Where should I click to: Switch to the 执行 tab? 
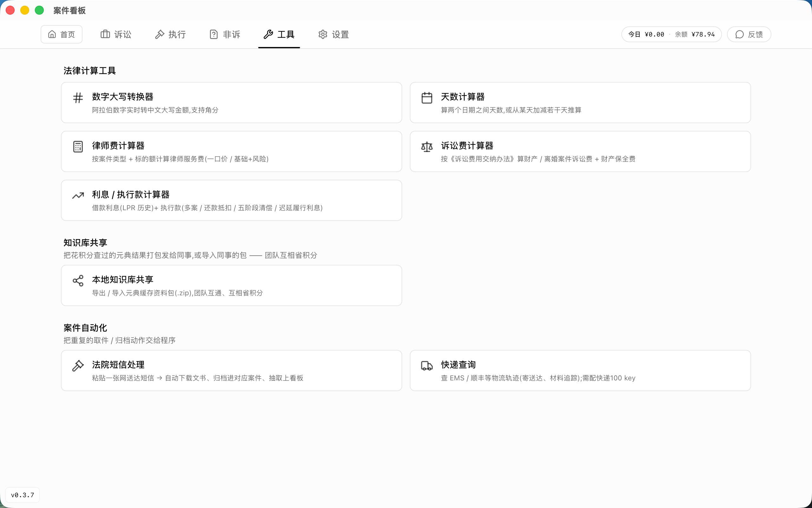tap(170, 34)
